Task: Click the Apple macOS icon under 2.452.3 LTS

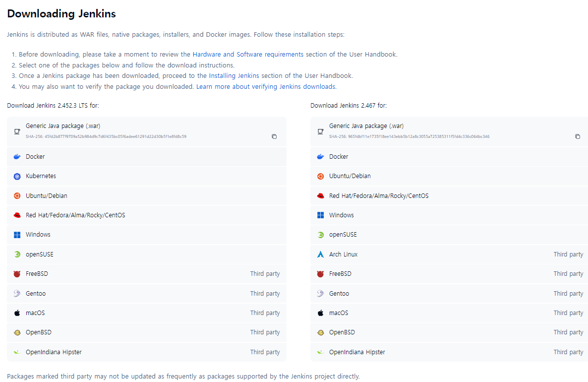Action: (17, 313)
